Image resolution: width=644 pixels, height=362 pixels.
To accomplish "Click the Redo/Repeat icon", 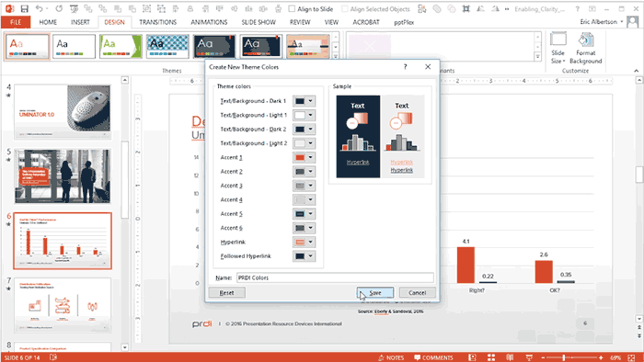I will pos(59,8).
